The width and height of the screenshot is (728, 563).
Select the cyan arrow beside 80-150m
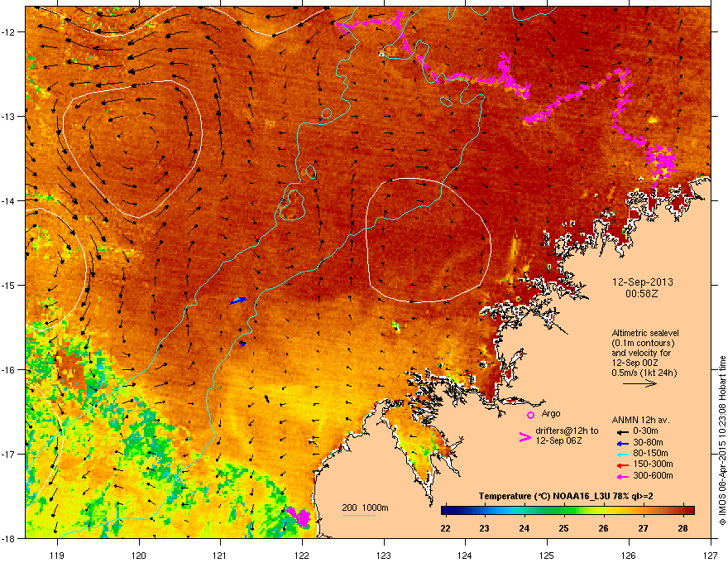point(623,454)
